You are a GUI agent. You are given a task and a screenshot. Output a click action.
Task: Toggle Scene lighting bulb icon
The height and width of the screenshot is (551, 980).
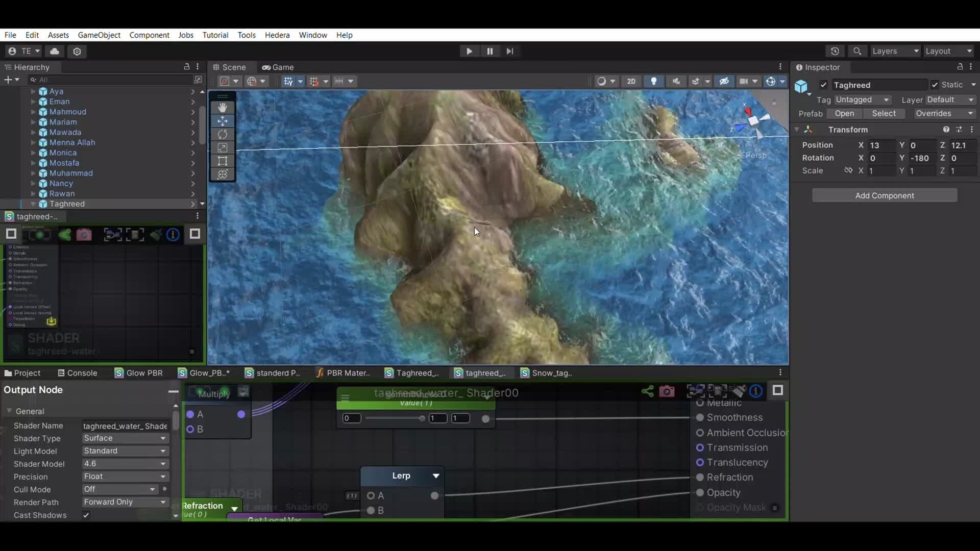[653, 81]
